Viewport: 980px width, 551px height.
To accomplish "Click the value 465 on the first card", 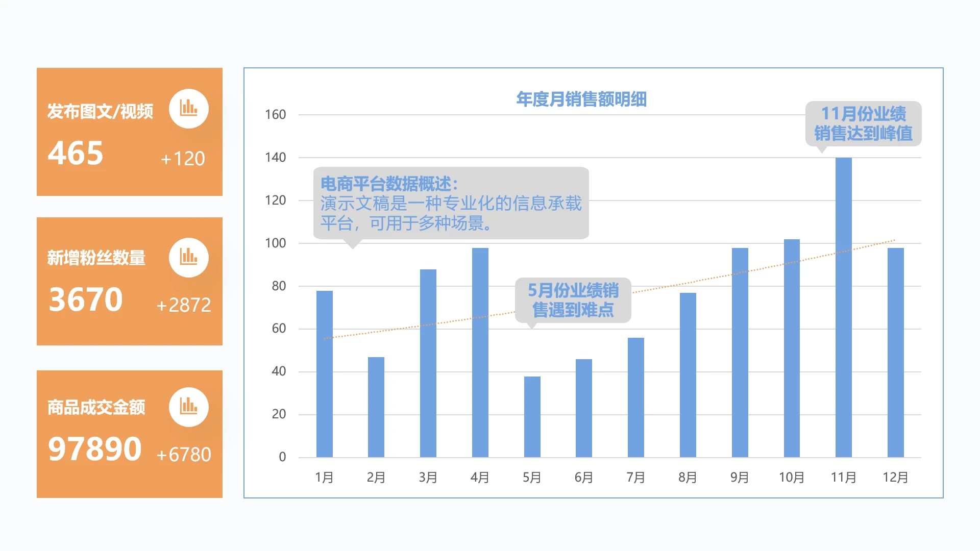I will (x=75, y=153).
